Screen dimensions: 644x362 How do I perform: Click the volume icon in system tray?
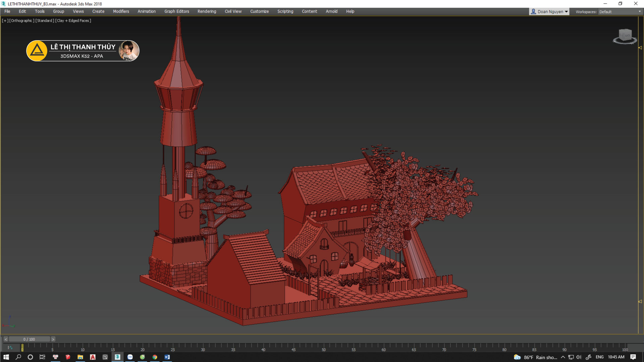(579, 357)
